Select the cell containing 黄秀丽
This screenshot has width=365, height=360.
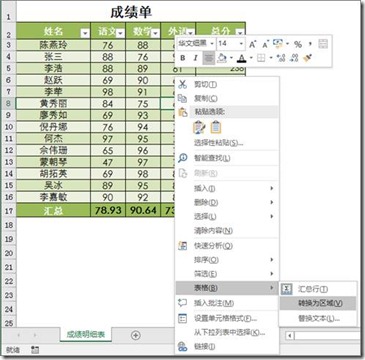click(53, 104)
